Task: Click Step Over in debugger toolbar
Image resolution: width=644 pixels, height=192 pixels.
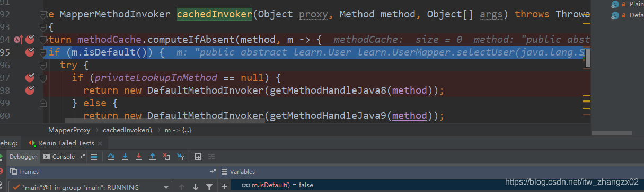Action: pos(111,157)
